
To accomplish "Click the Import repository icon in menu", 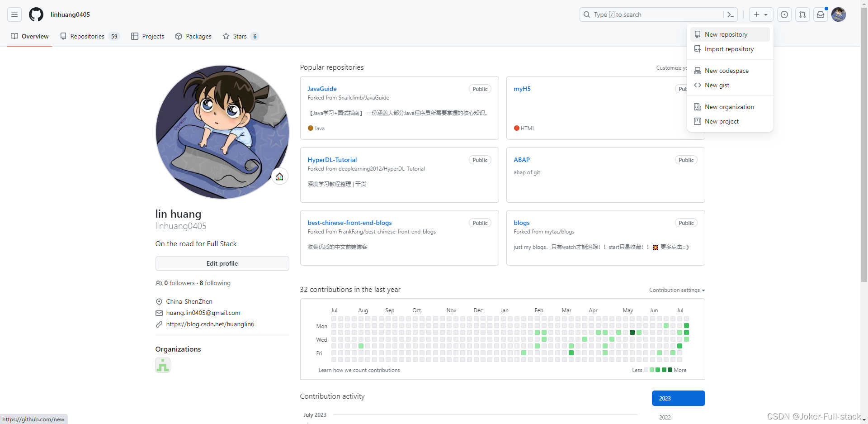I will [x=698, y=49].
